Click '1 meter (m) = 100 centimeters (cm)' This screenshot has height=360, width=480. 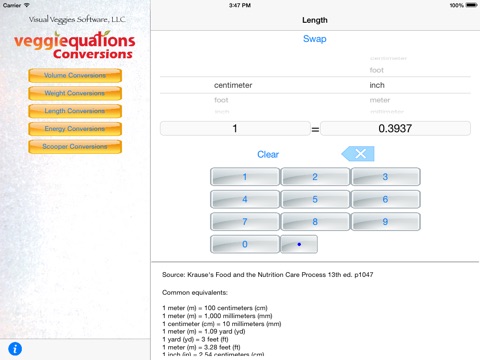click(x=215, y=308)
